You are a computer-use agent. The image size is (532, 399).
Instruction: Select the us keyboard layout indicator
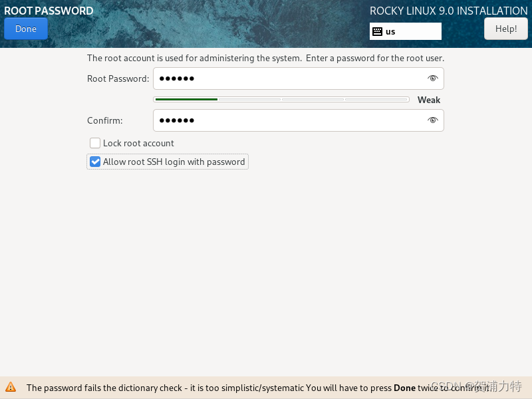(406, 31)
